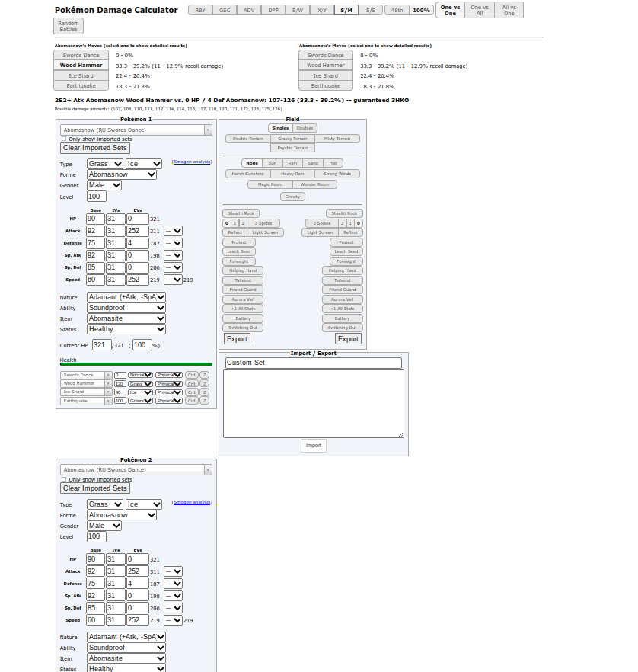Open Pokémon 1 first type Grass dropdown
The height and width of the screenshot is (672, 638).
[105, 164]
